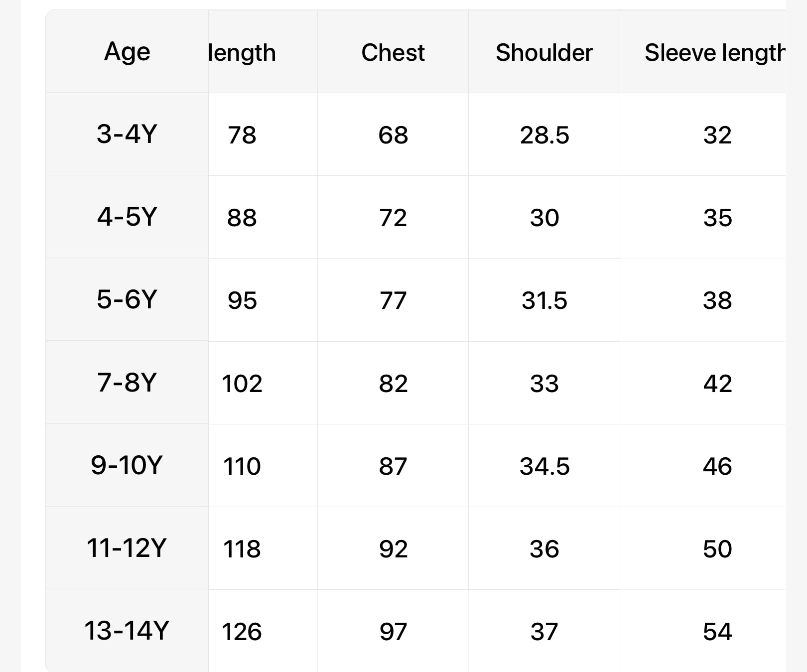
Task: Select the 13-14Y age row label
Action: point(127,631)
